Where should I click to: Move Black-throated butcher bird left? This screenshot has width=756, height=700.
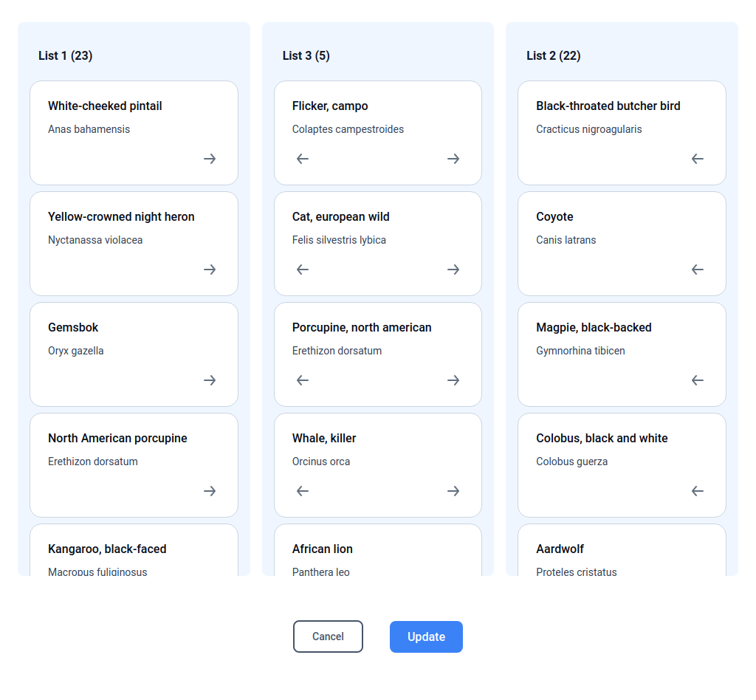(x=697, y=159)
